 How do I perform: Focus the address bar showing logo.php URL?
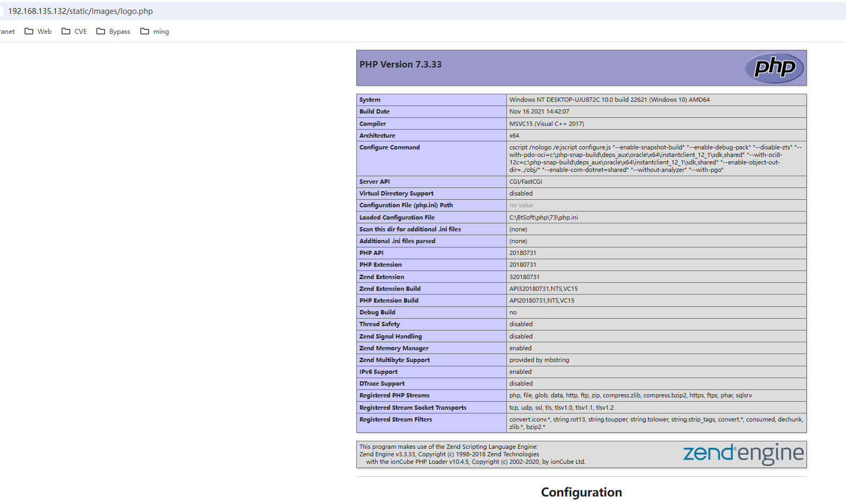point(80,11)
